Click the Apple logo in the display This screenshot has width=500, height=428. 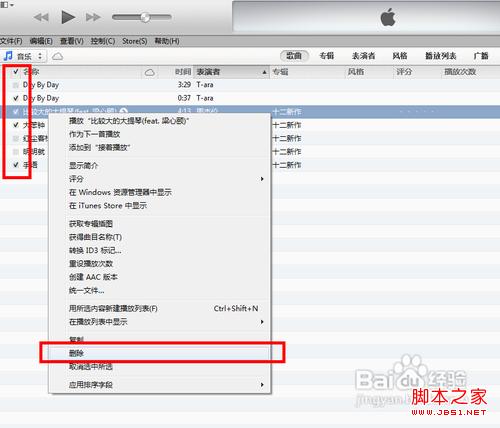[388, 17]
